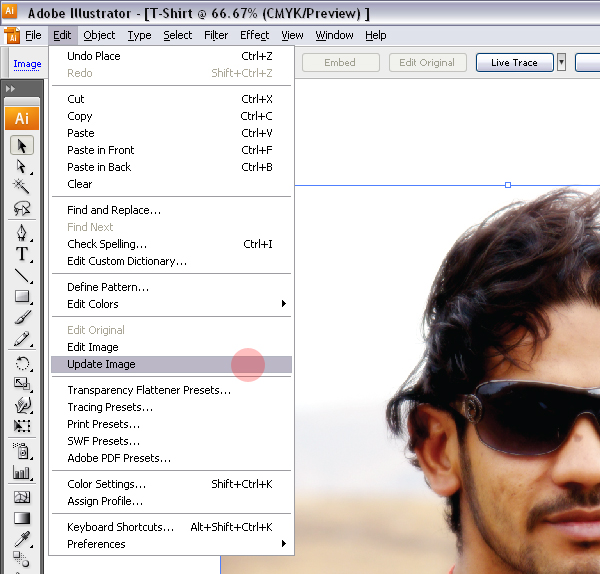Open Keyboard Shortcuts
600x574 pixels.
(x=171, y=527)
